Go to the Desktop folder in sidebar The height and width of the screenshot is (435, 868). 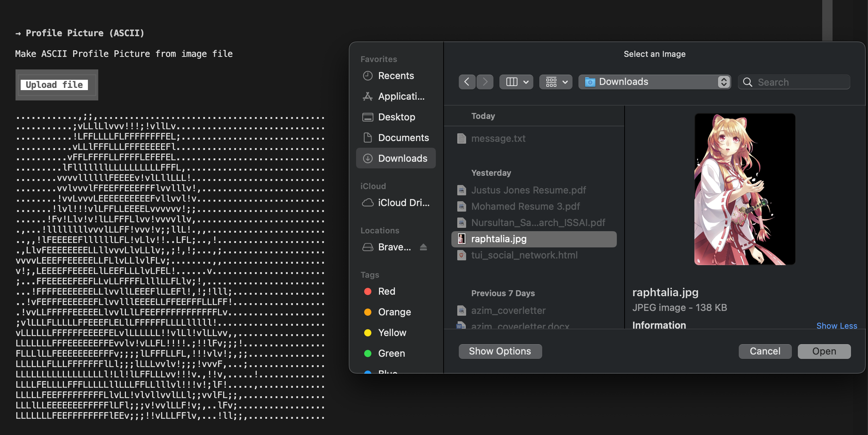[396, 117]
